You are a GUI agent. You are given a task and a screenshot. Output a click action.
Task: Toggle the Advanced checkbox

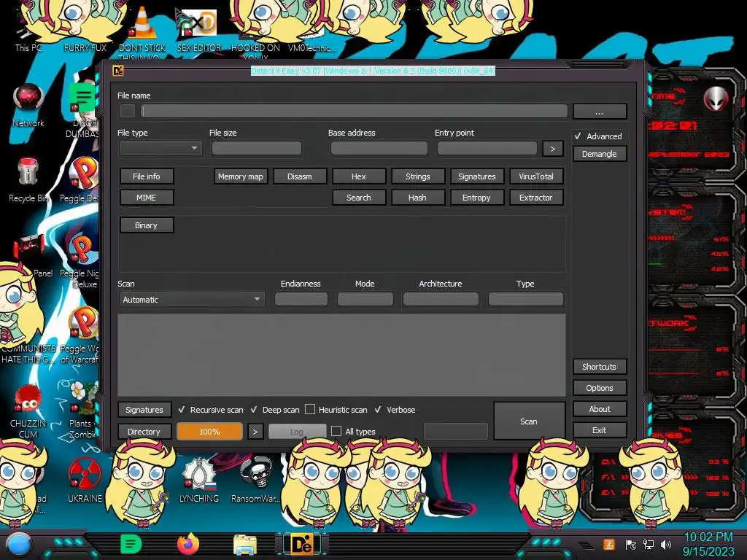578,136
